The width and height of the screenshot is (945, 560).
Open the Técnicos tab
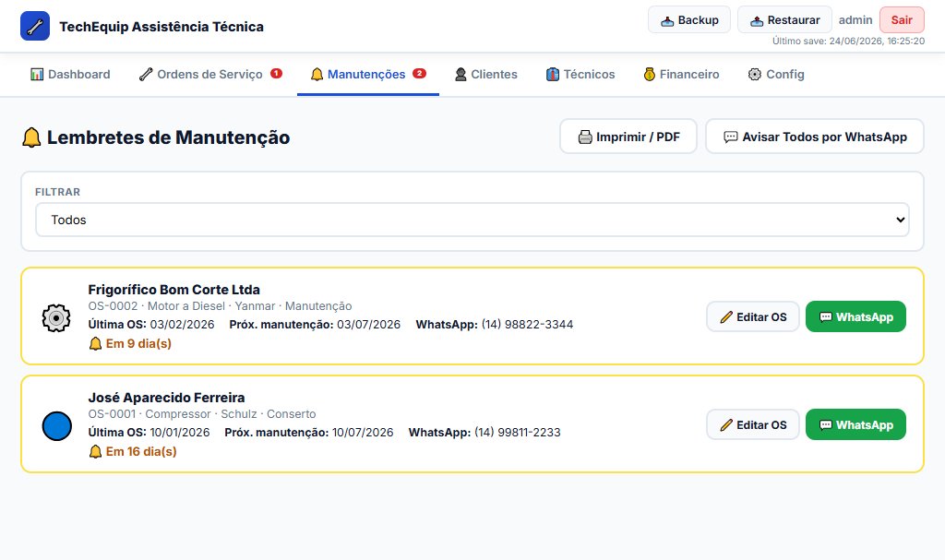point(580,74)
